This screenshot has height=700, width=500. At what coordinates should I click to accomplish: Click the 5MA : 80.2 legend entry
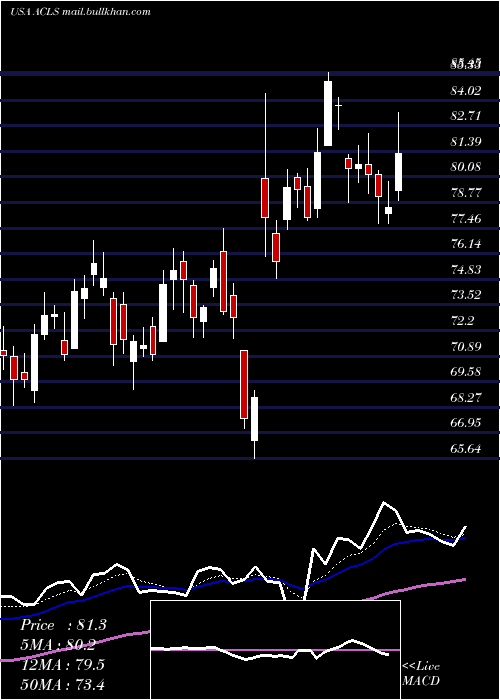point(58,645)
